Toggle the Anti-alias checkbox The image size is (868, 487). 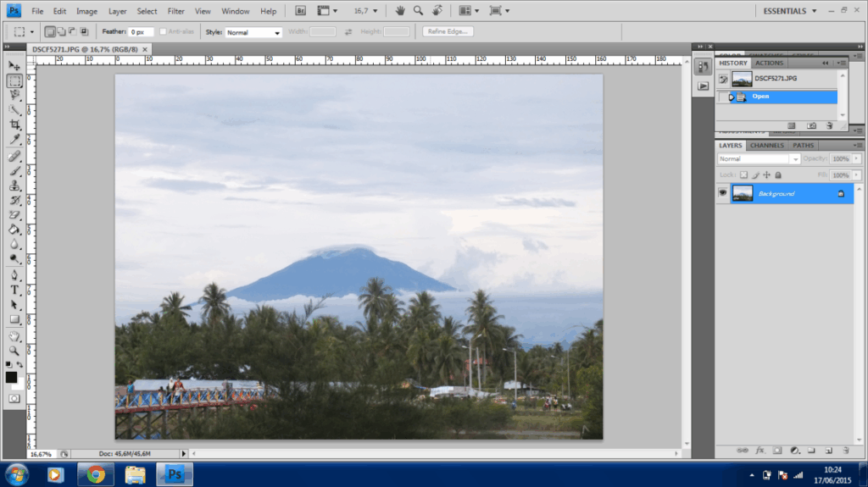(163, 31)
